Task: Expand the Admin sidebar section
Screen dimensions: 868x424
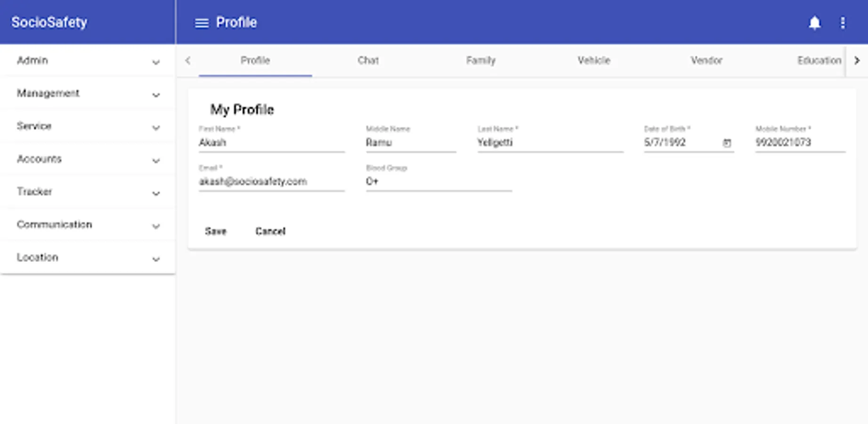Action: pos(88,61)
